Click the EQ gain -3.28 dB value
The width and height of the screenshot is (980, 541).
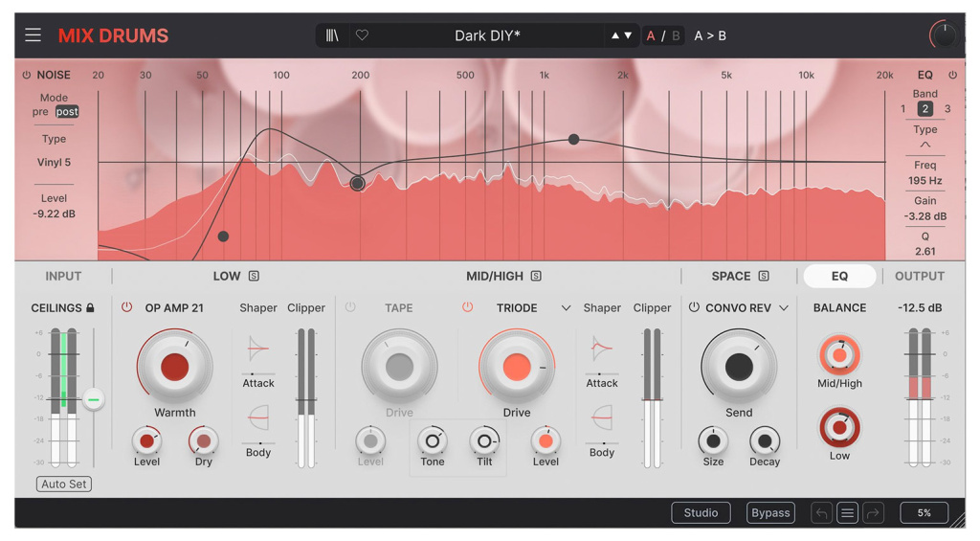tap(925, 215)
